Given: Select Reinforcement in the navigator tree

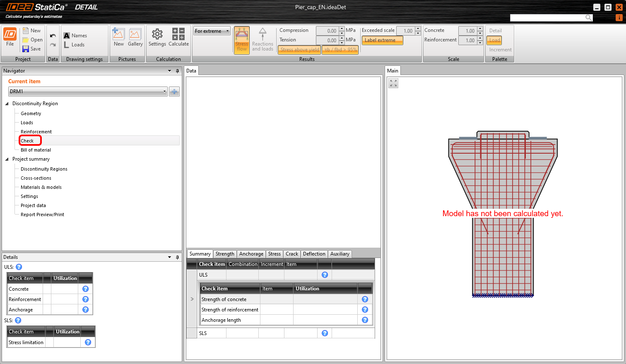Looking at the screenshot, I should (x=36, y=132).
